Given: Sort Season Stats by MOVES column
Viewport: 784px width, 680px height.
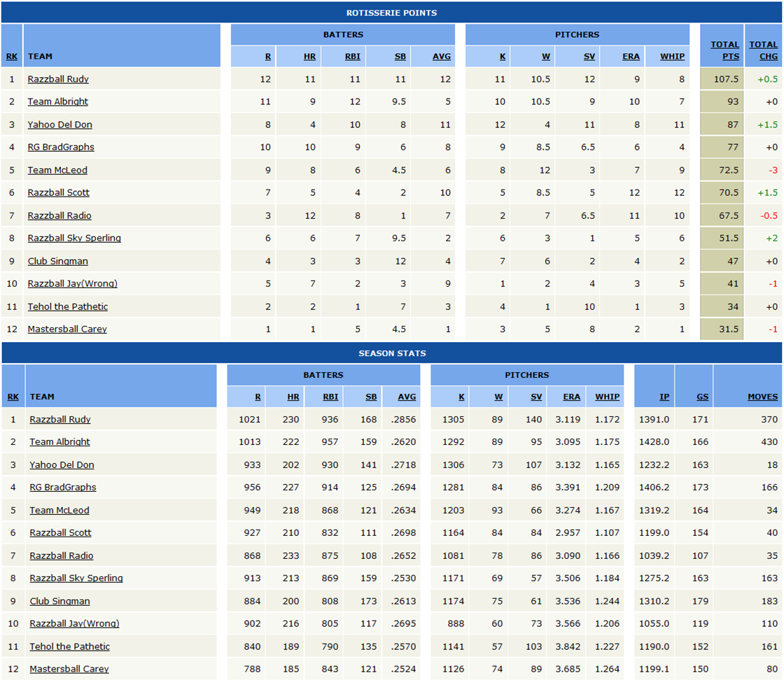Looking at the screenshot, I should point(762,397).
